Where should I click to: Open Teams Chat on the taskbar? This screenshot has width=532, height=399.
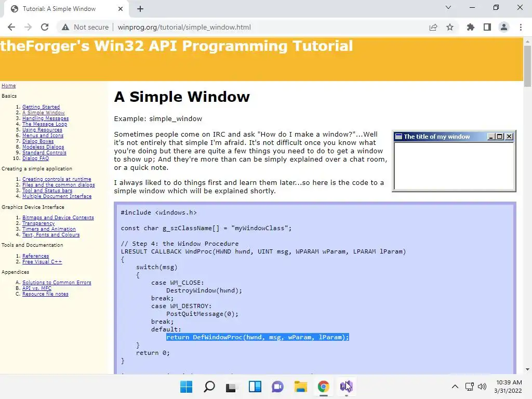pos(277,387)
